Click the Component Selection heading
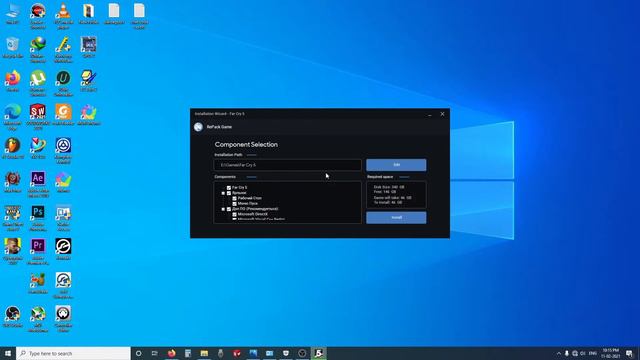The width and height of the screenshot is (640, 360). point(246,144)
